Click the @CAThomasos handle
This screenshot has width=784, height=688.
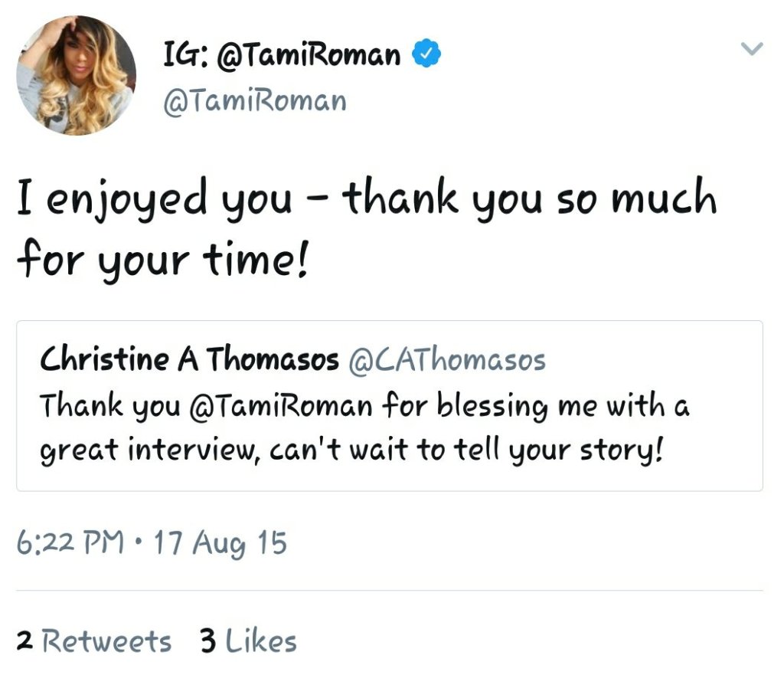pos(446,360)
